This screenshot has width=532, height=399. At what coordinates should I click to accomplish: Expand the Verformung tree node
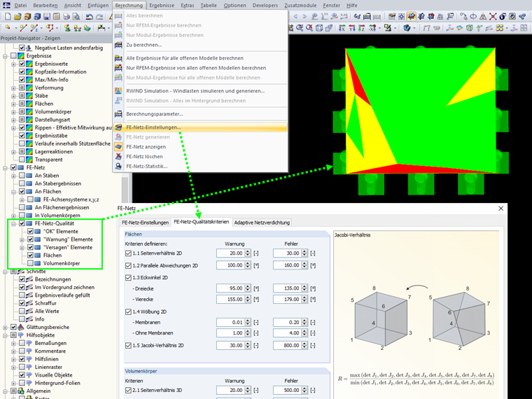pyautogui.click(x=13, y=88)
